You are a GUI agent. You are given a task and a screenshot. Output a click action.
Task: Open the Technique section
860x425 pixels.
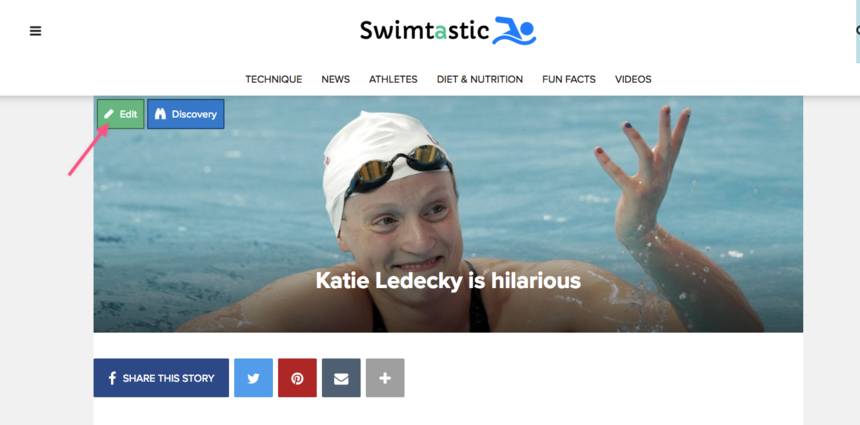(x=274, y=80)
